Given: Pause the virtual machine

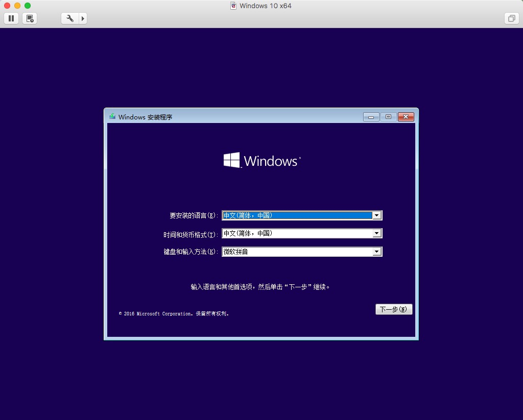Looking at the screenshot, I should point(11,18).
